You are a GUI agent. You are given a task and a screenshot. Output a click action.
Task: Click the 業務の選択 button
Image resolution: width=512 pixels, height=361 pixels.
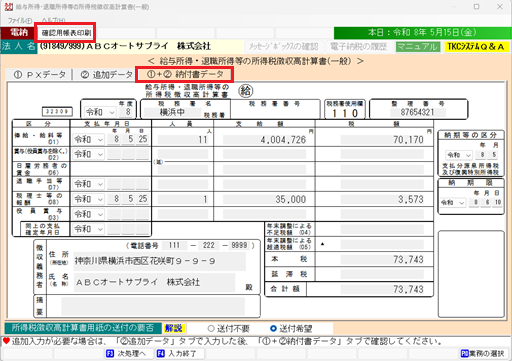pos(484,353)
